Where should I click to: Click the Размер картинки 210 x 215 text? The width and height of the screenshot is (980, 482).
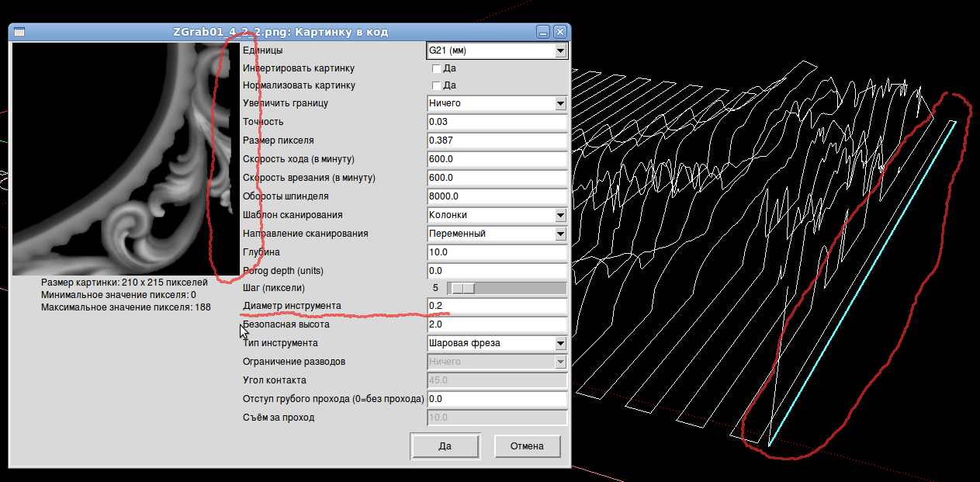tap(125, 283)
